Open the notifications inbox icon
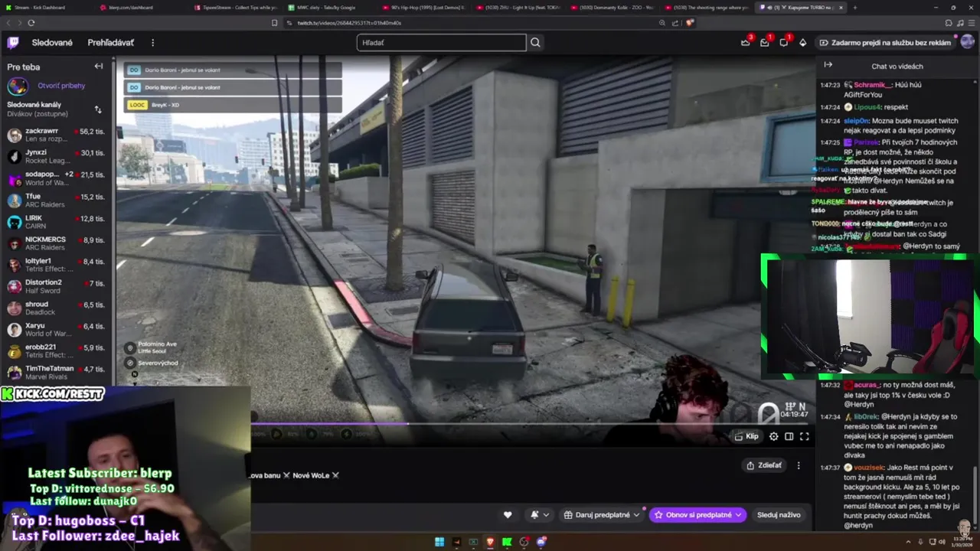Image resolution: width=980 pixels, height=551 pixels. pyautogui.click(x=764, y=43)
